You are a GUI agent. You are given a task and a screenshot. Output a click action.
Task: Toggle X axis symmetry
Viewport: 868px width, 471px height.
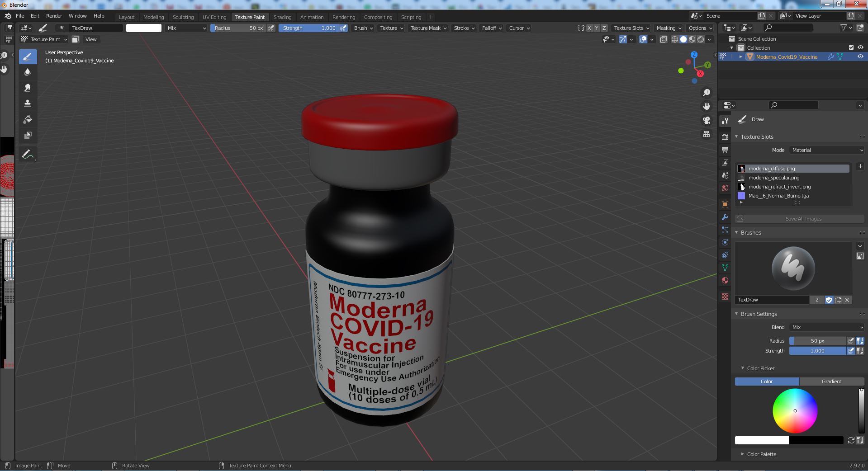[589, 28]
